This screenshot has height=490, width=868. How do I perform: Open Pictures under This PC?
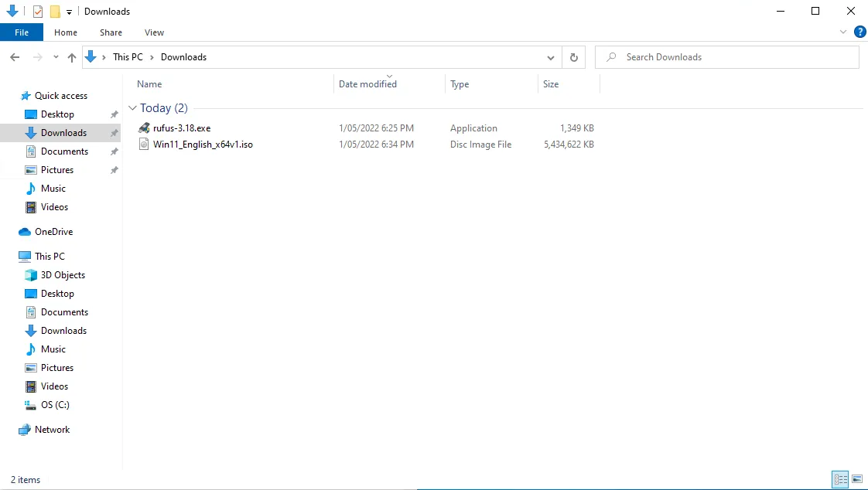(x=57, y=368)
